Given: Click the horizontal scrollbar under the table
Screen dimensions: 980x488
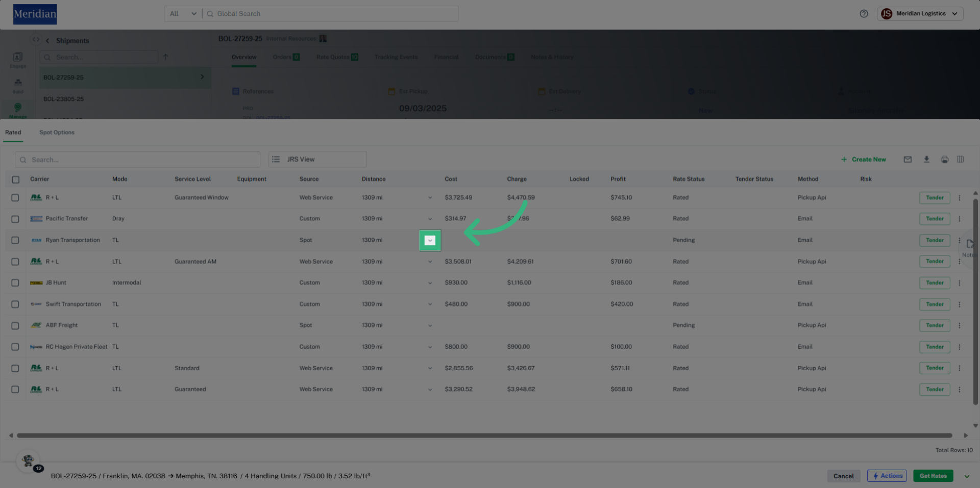Looking at the screenshot, I should coord(484,435).
